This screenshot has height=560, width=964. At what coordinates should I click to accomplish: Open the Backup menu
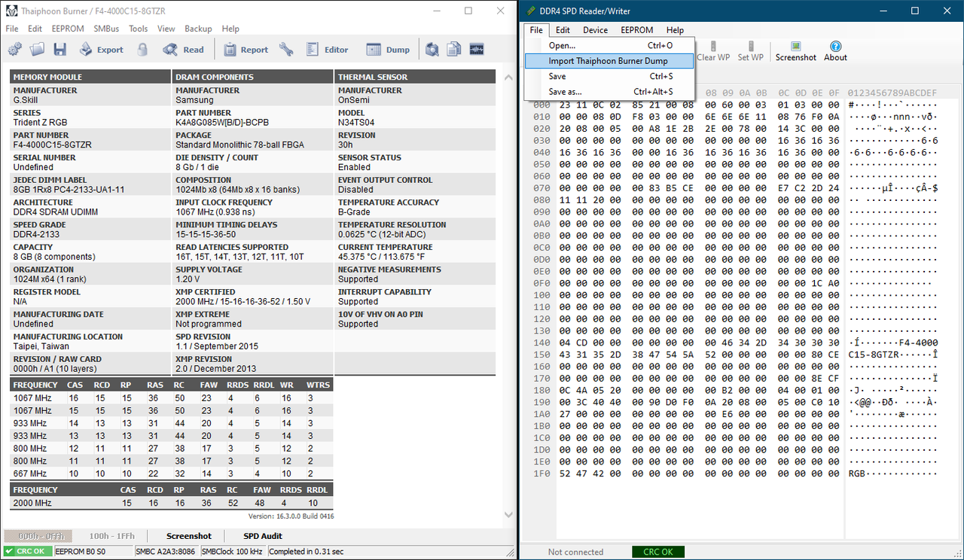(198, 29)
